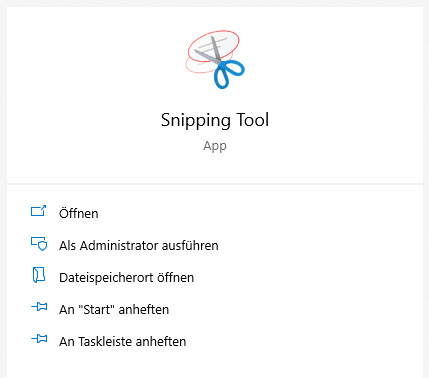Click the word Administrator in the run option

tap(118, 246)
